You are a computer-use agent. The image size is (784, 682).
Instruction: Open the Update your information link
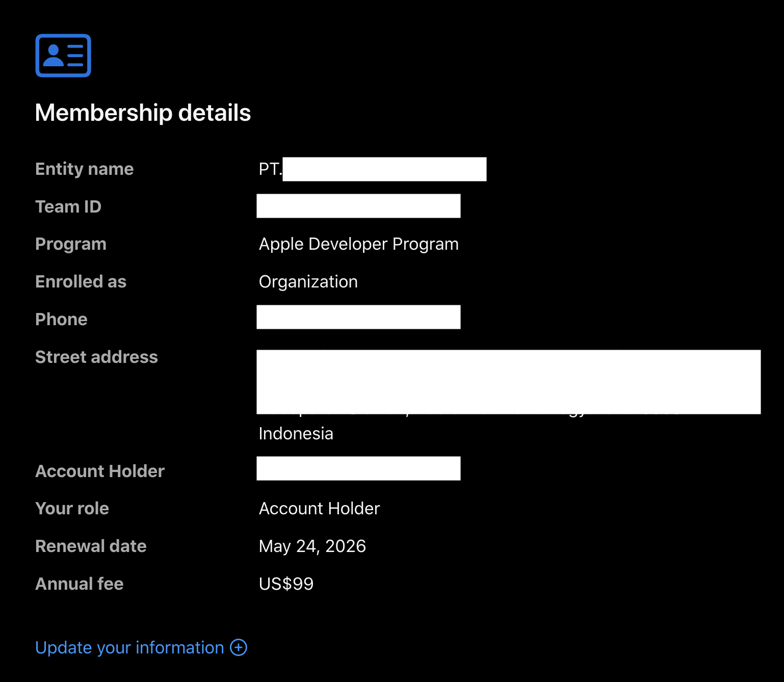[x=129, y=647]
